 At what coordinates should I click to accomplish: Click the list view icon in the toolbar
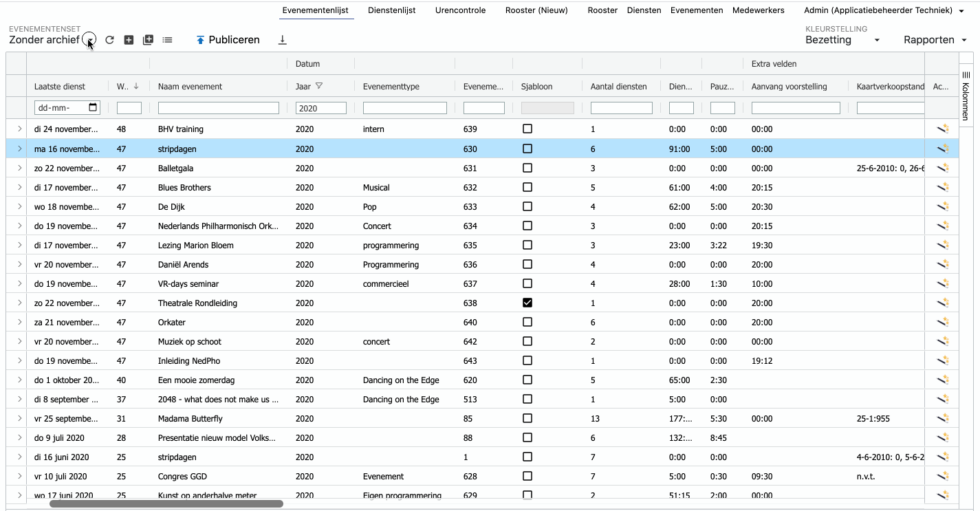pos(167,41)
